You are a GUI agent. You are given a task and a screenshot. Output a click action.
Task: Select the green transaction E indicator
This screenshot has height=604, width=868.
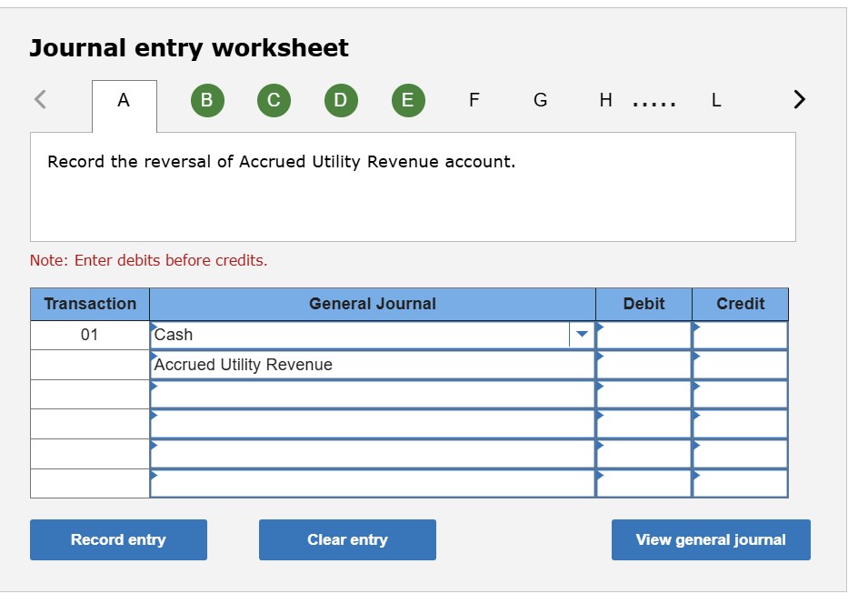(408, 100)
